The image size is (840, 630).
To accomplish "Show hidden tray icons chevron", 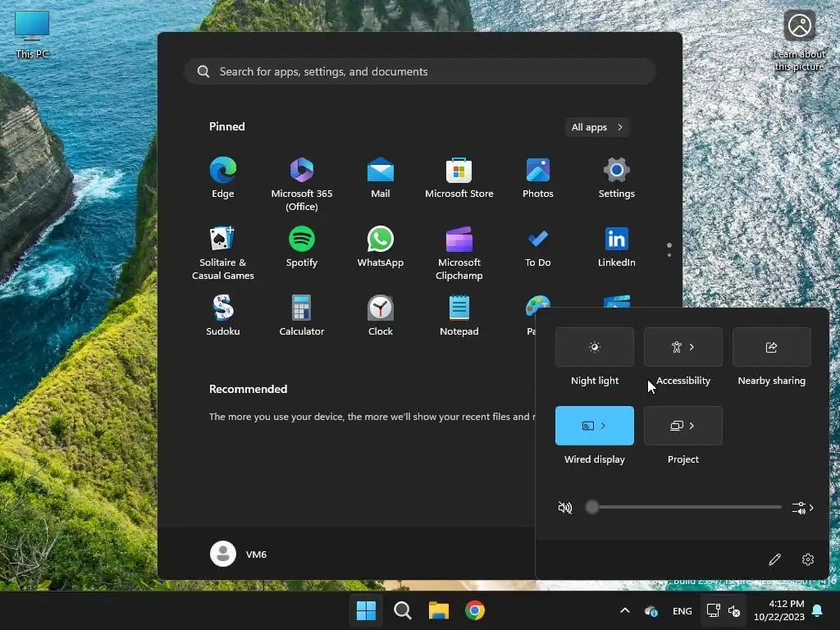I will coord(624,610).
